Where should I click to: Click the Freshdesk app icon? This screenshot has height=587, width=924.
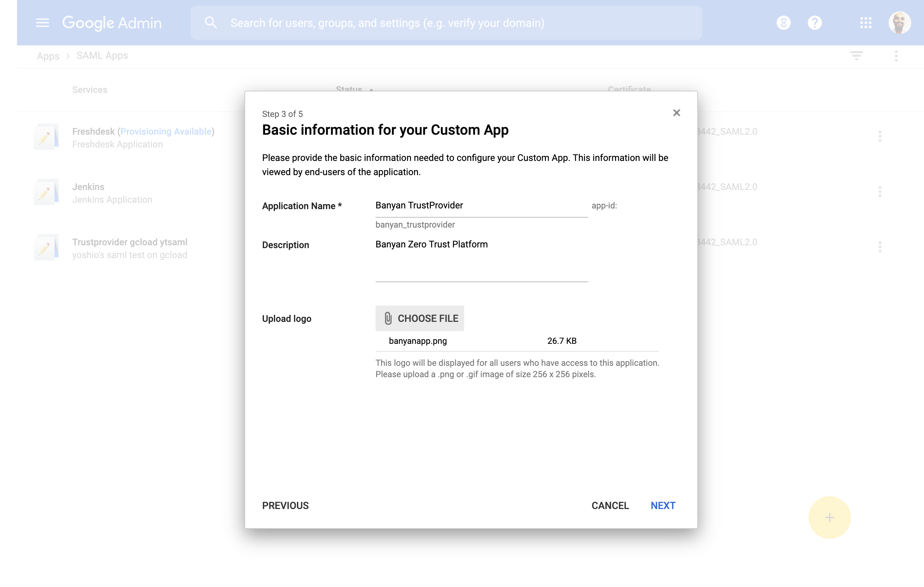tap(46, 137)
